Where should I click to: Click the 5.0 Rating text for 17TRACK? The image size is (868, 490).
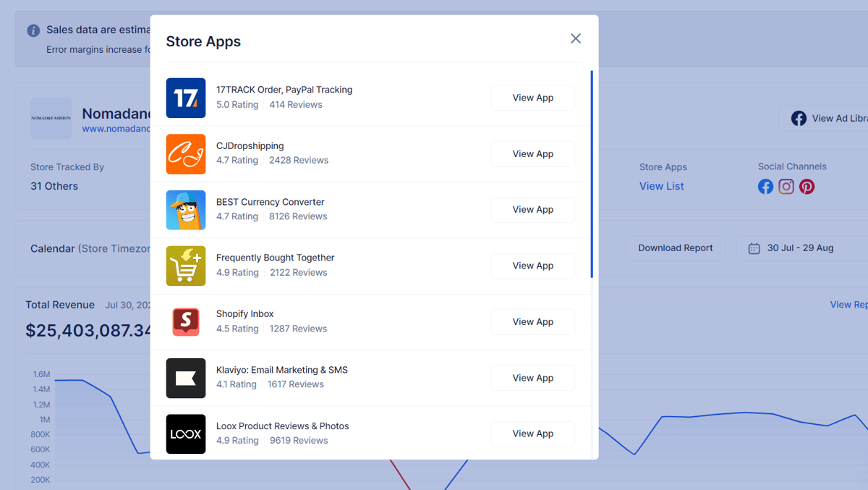237,104
